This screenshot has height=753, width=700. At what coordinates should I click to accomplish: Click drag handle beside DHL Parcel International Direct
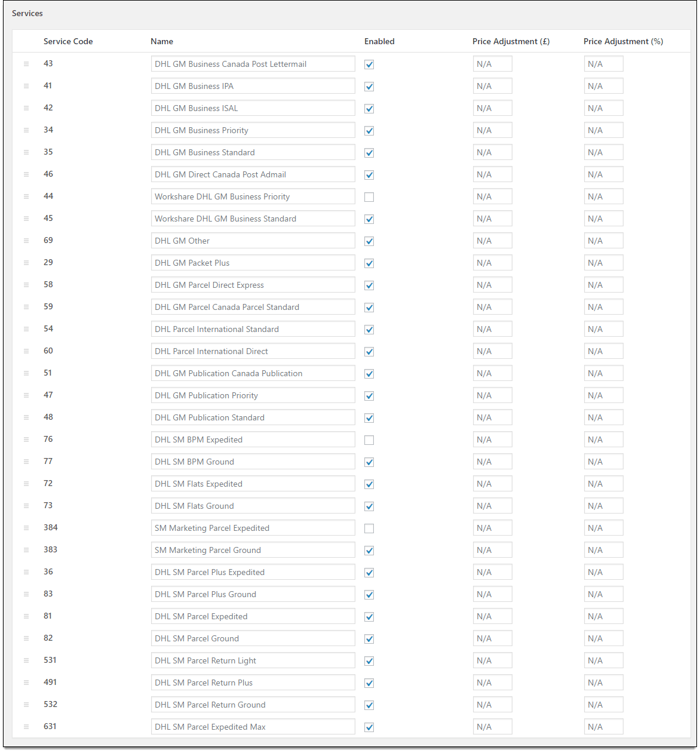pyautogui.click(x=26, y=351)
